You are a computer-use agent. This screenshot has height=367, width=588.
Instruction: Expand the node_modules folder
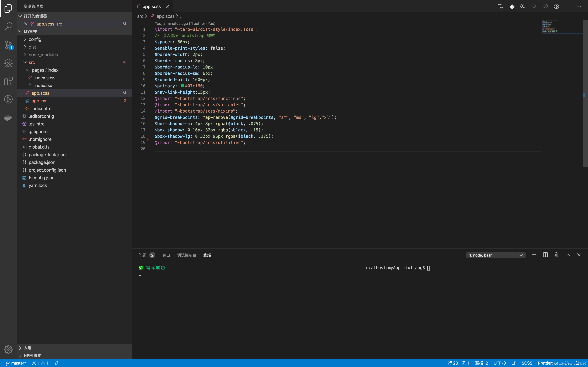[43, 55]
